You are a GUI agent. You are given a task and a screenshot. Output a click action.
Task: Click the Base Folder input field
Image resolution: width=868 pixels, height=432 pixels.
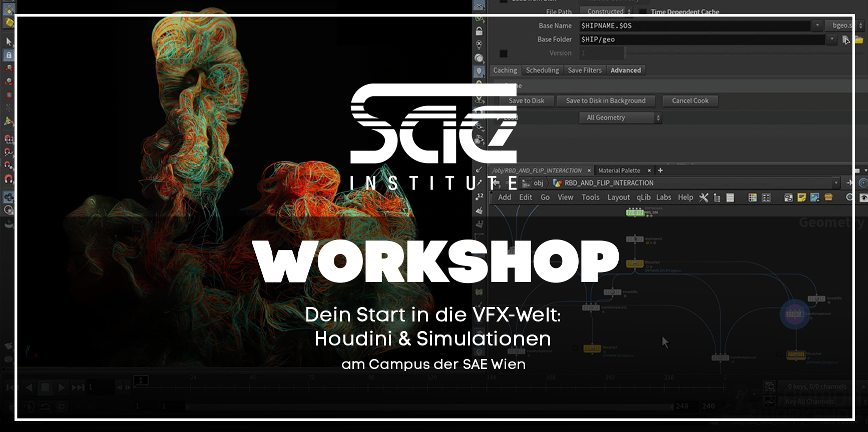pyautogui.click(x=702, y=39)
